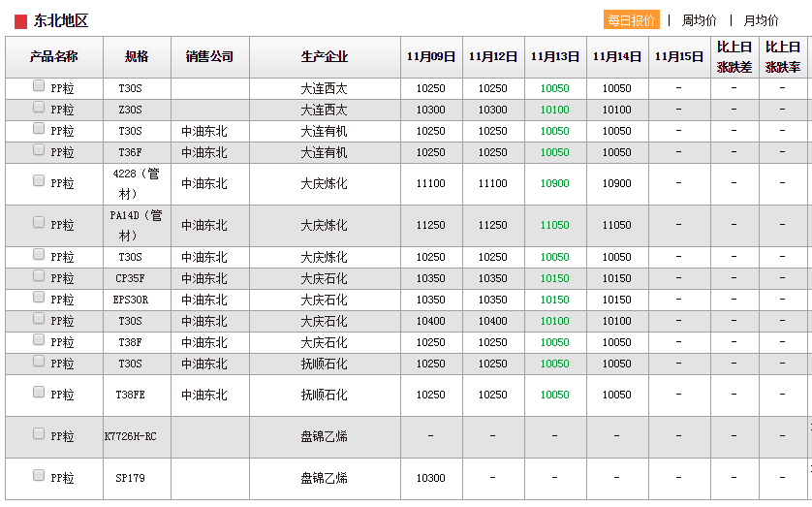Check the PA14D（管材）row checkbox
Image resolution: width=812 pixels, height=507 pixels.
39,222
